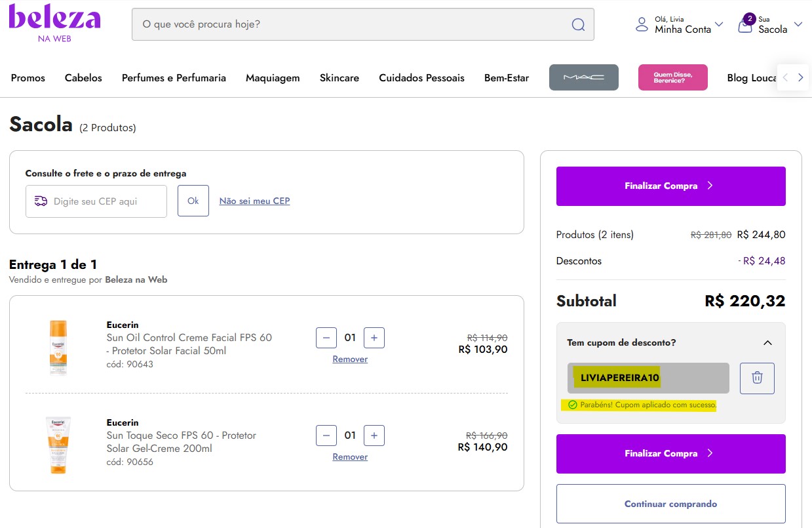This screenshot has height=528, width=812.
Task: Increase quantity of Sun Toque Seco
Action: click(x=374, y=436)
